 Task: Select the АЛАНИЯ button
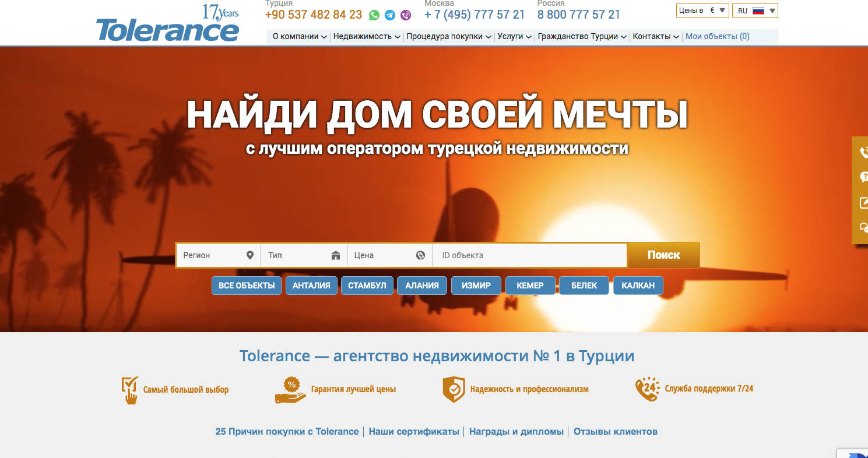click(422, 286)
